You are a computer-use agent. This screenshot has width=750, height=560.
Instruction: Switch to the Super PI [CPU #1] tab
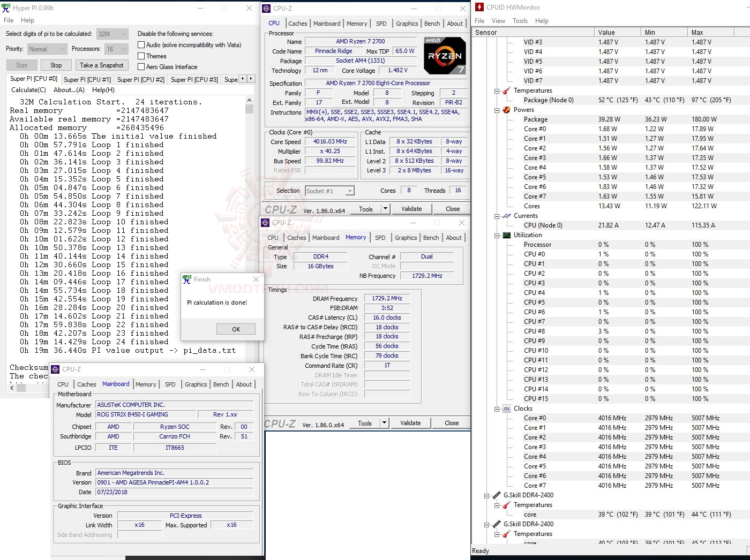tap(87, 79)
